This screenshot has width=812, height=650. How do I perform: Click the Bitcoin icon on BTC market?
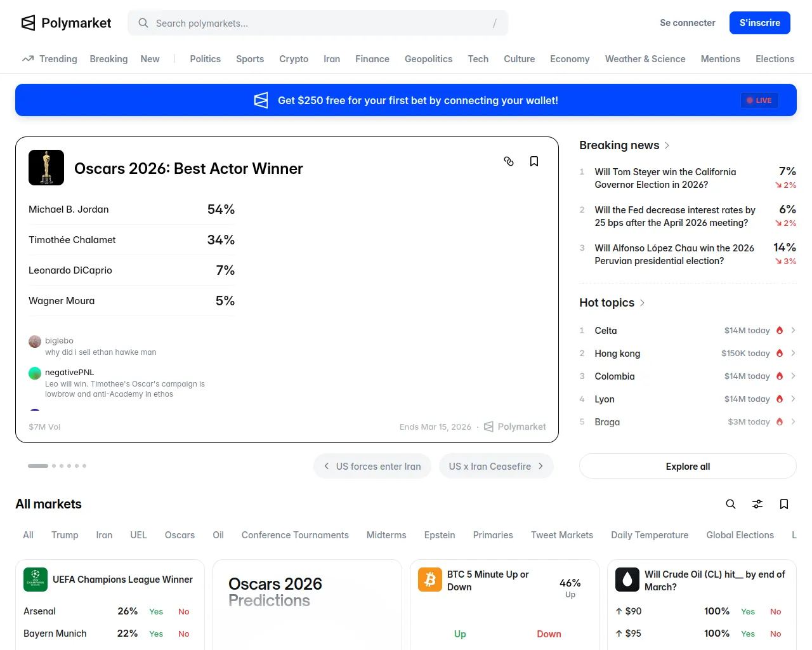click(x=430, y=580)
